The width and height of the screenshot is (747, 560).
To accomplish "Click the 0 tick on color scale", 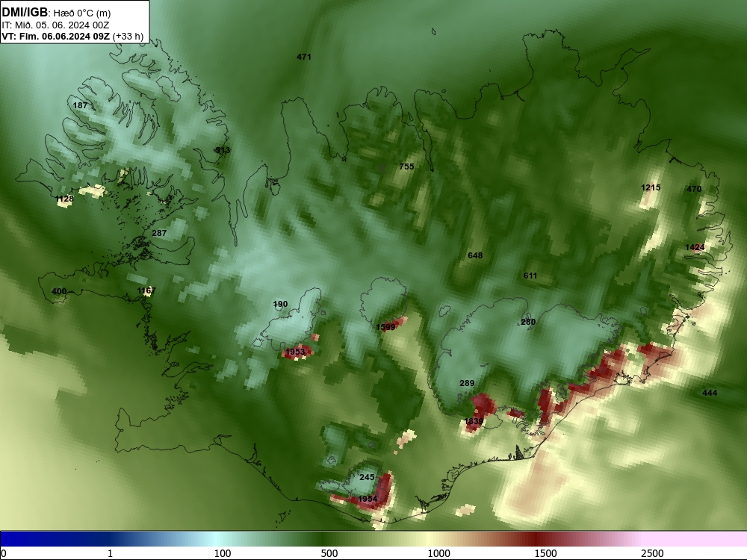I will (x=4, y=553).
